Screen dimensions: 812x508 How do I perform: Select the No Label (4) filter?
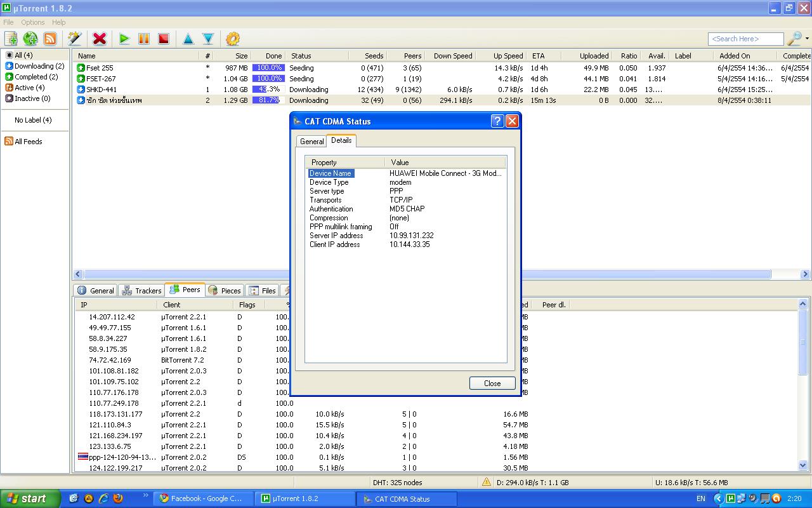tap(33, 120)
